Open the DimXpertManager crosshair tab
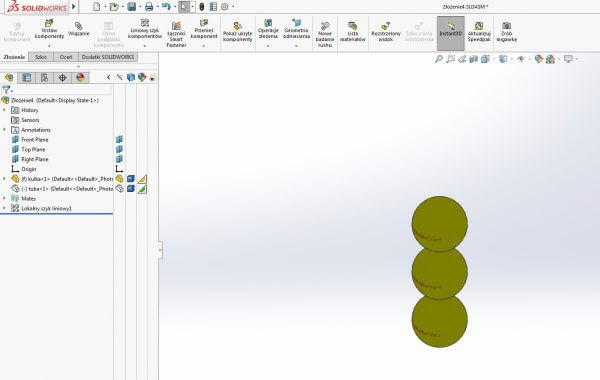Image resolution: width=600 pixels, height=380 pixels. (x=62, y=78)
